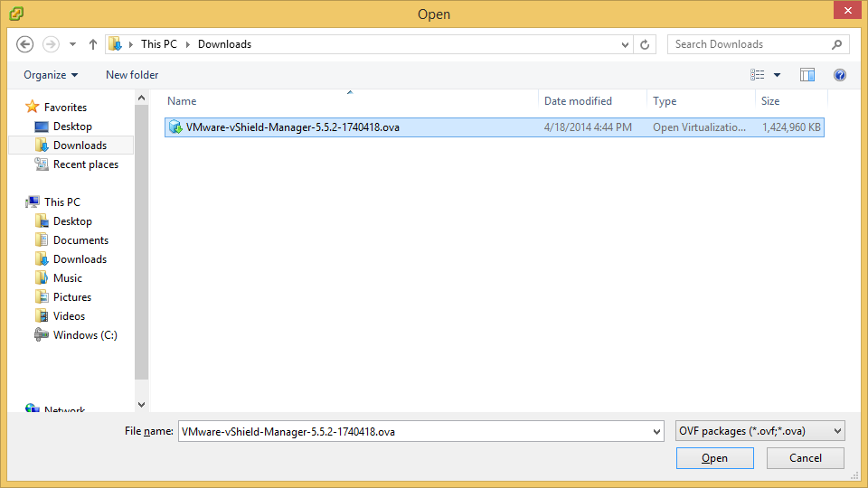The width and height of the screenshot is (868, 488).
Task: Create a New folder
Action: [132, 75]
